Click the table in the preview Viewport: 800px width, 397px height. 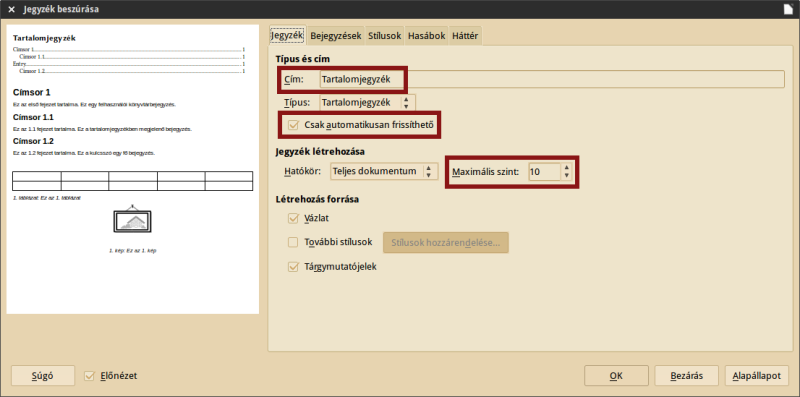(x=133, y=181)
